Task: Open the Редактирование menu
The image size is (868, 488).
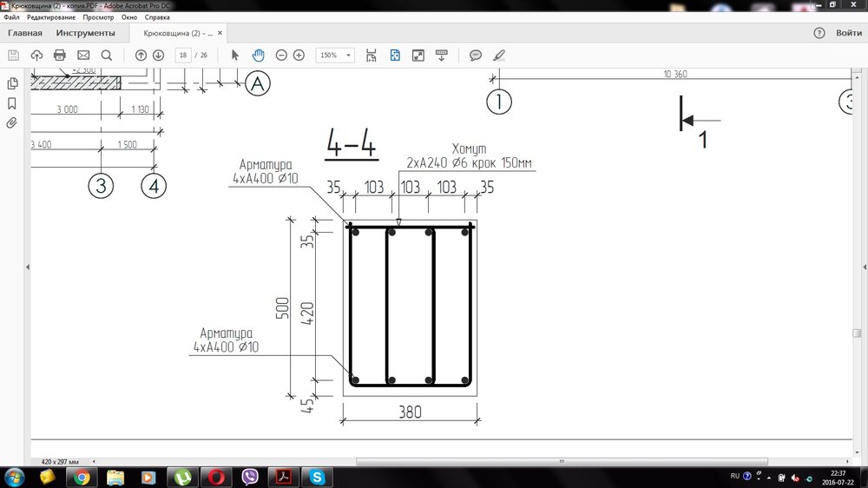Action: pyautogui.click(x=51, y=17)
